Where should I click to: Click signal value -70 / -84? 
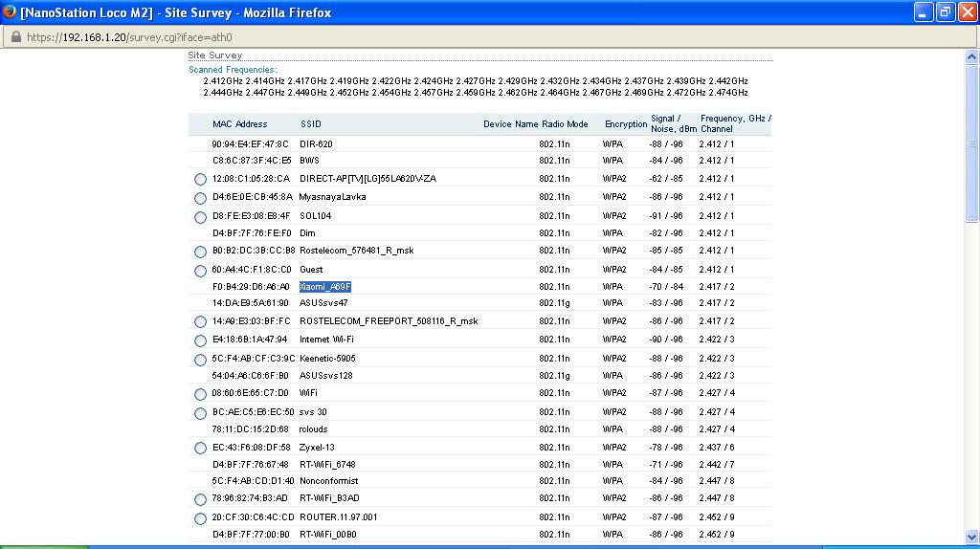666,287
